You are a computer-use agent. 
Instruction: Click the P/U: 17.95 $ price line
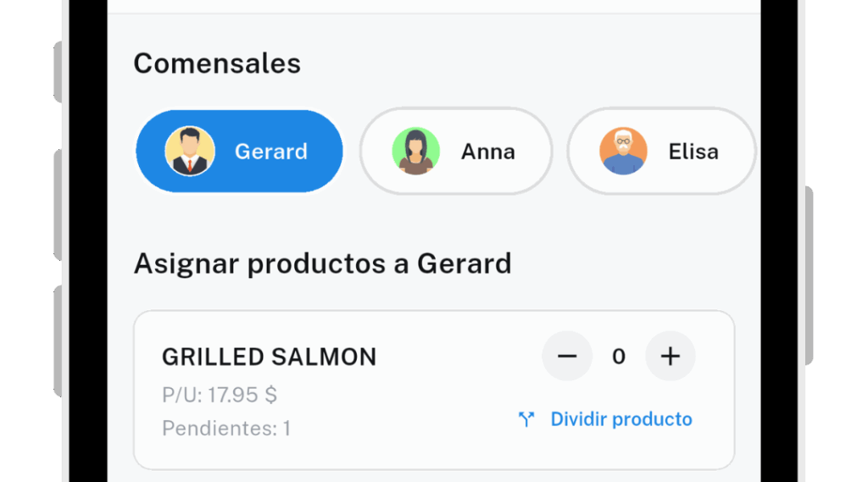(x=220, y=395)
